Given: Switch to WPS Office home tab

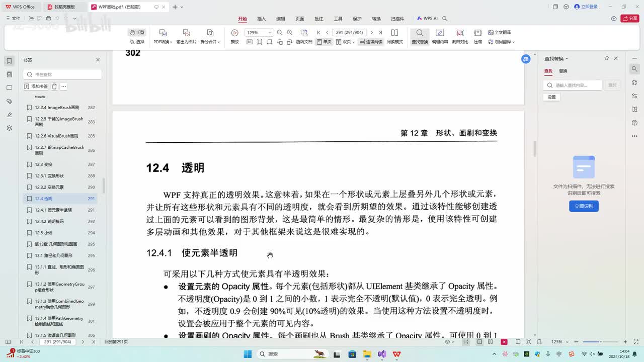Looking at the screenshot, I should (20, 7).
